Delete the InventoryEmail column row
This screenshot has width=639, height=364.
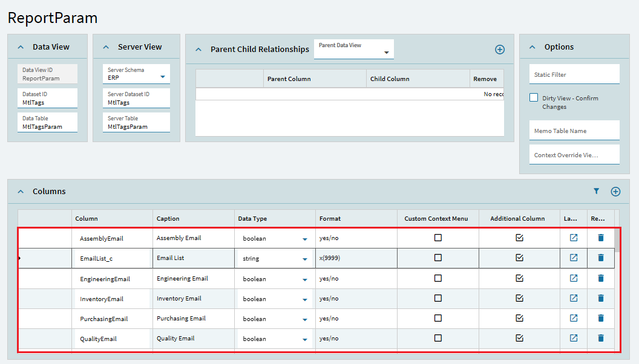click(x=601, y=298)
